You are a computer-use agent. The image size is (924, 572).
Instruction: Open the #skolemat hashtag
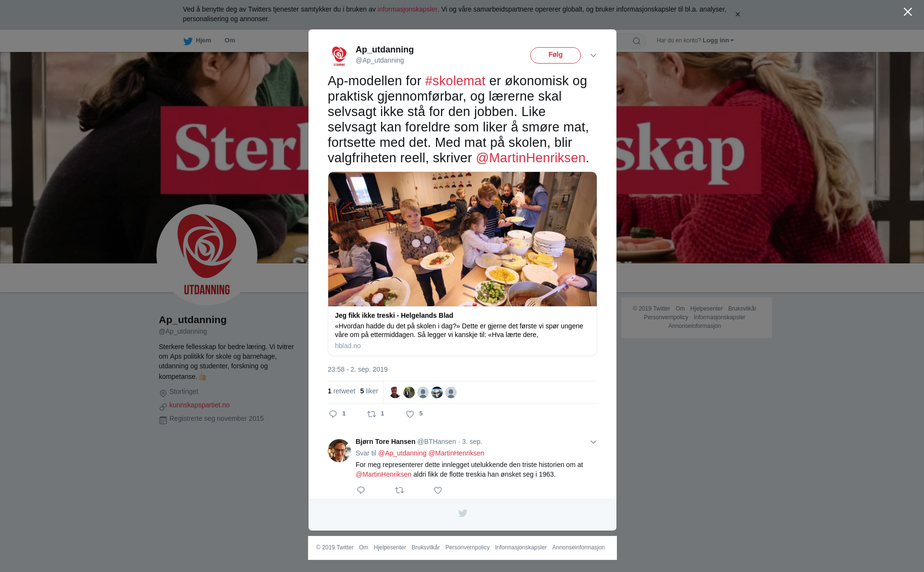pos(455,81)
